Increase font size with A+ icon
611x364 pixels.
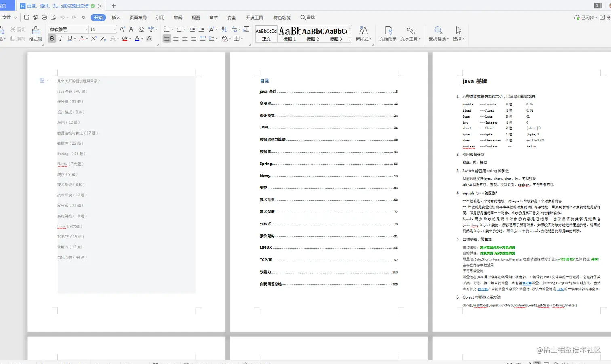coord(122,29)
